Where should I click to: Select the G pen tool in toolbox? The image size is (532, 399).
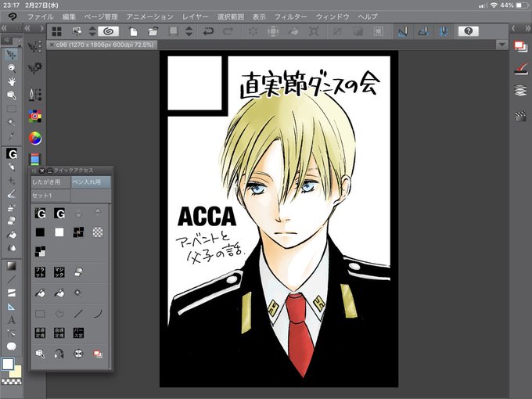point(12,153)
